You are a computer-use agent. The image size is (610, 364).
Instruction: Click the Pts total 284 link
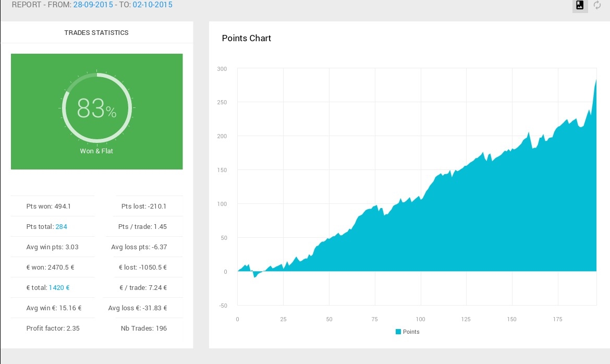[x=62, y=227]
